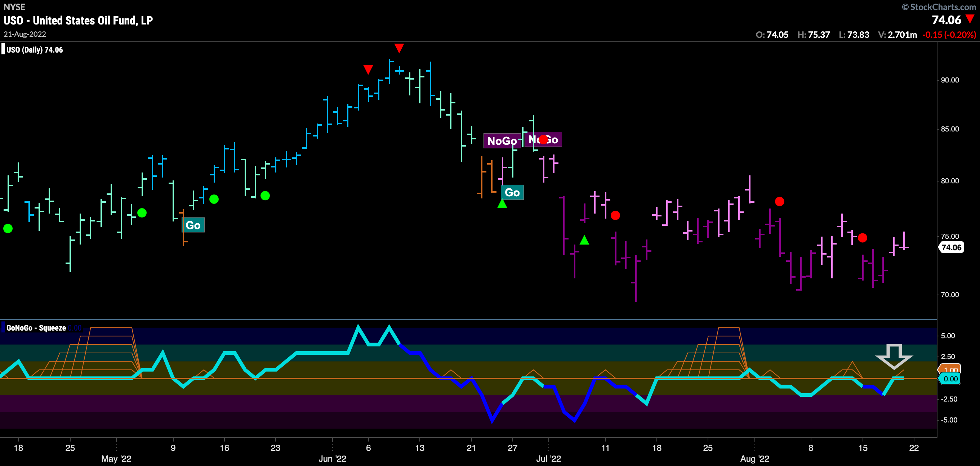Click the orange 1.00 squeeze value tag

coord(950,369)
